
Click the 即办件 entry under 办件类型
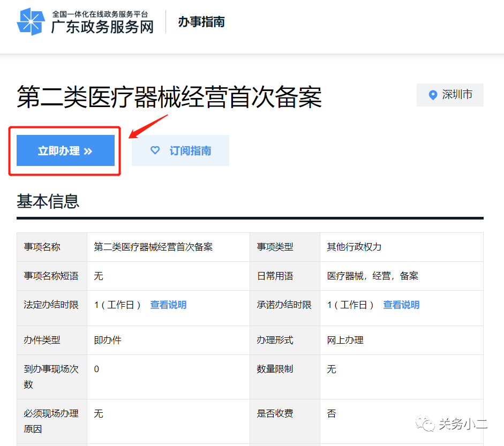tap(105, 340)
